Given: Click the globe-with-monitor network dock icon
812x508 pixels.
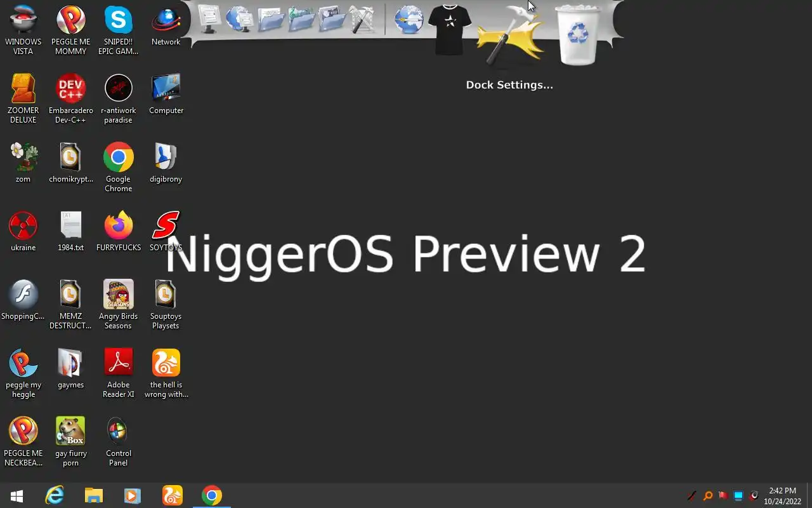Looking at the screenshot, I should (x=240, y=18).
